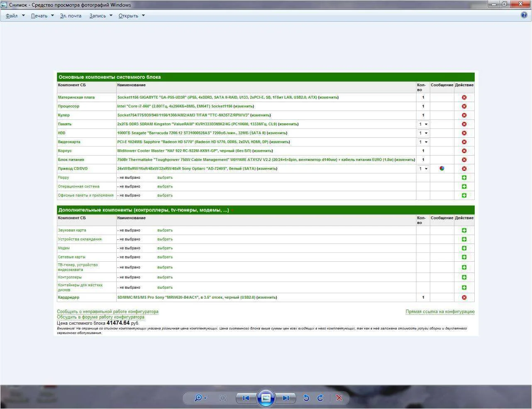The image size is (532, 409).
Task: Start the slideshow with center button
Action: [x=266, y=398]
